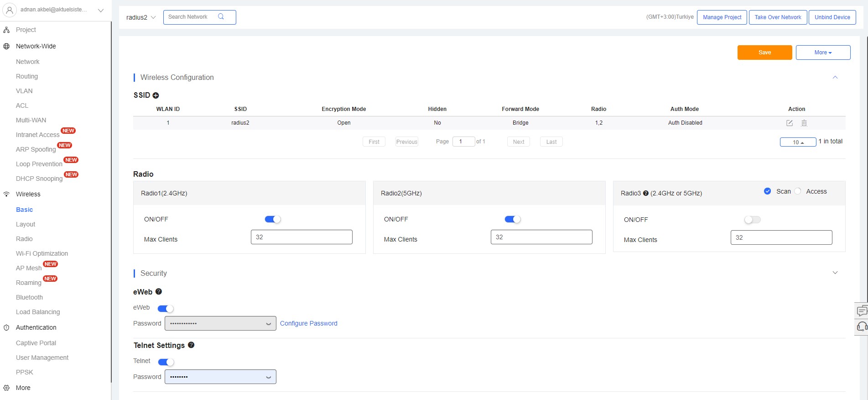Add a new SSID with plus icon
This screenshot has height=400, width=868.
pyautogui.click(x=156, y=95)
